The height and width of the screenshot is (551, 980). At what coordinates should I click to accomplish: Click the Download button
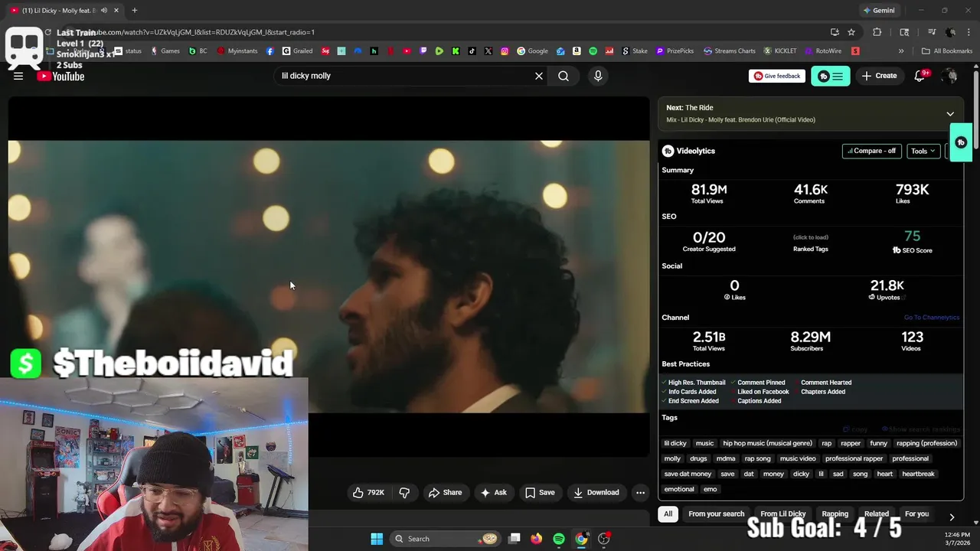click(596, 493)
